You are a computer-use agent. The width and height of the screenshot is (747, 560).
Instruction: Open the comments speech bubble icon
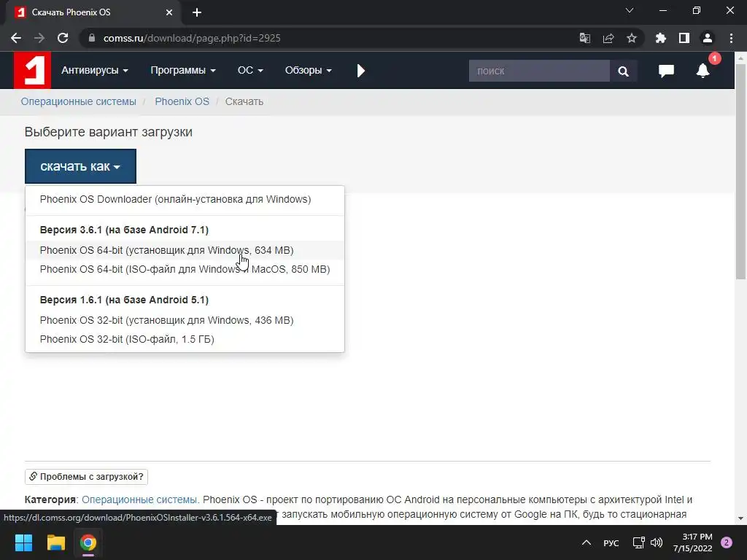[x=666, y=71]
